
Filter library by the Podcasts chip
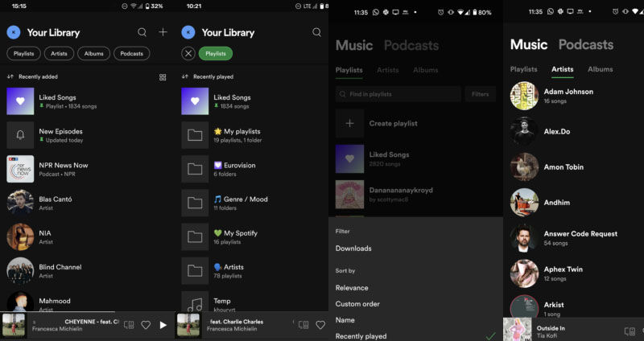click(x=131, y=54)
